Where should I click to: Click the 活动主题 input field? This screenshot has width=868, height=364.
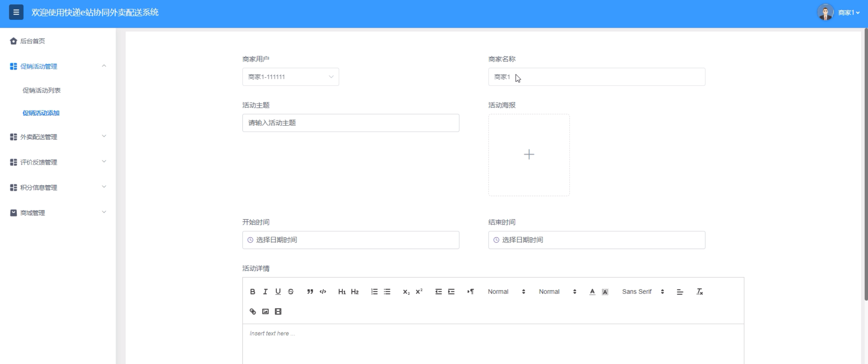[x=350, y=123]
